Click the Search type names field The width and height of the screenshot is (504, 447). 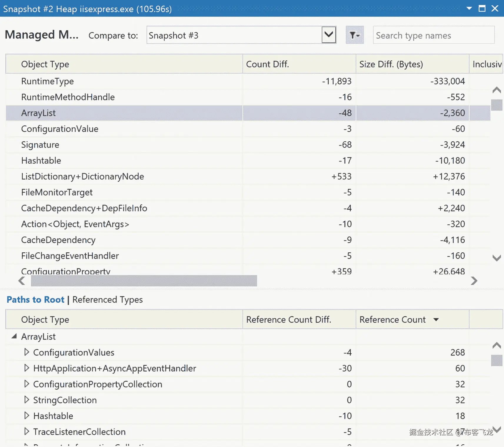[x=433, y=35]
